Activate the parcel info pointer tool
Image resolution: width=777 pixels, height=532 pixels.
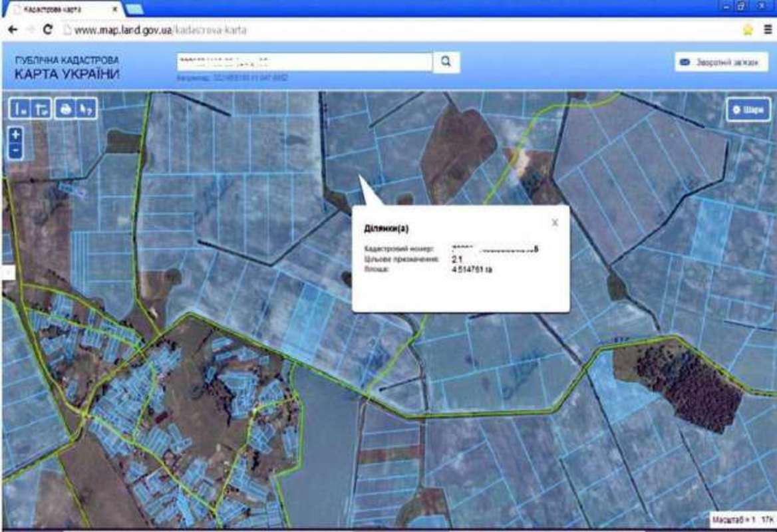pyautogui.click(x=86, y=109)
